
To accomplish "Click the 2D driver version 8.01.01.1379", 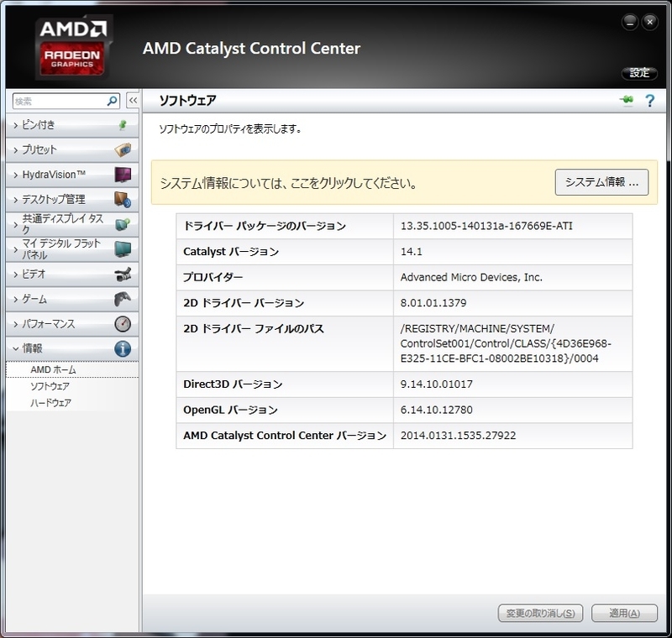I will coord(433,303).
